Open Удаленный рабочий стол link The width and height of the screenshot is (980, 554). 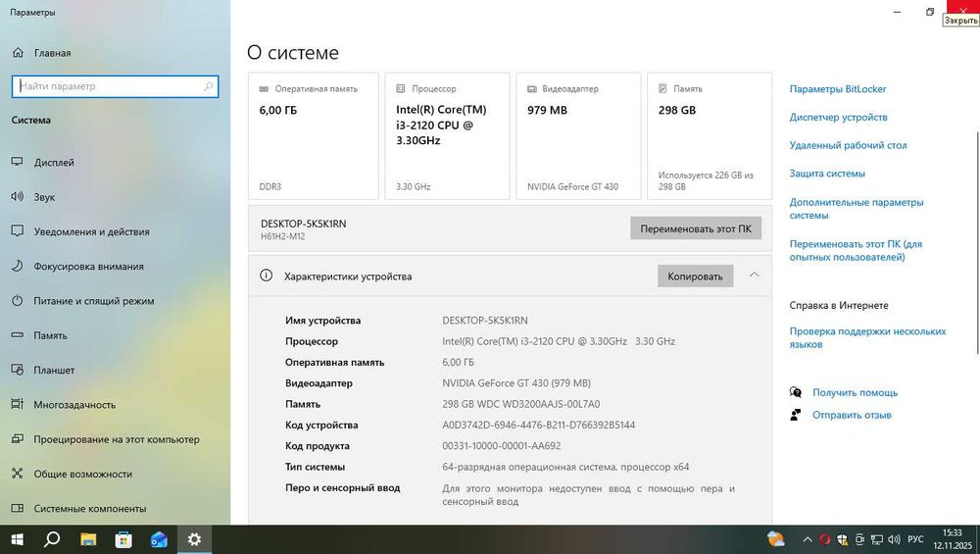(848, 145)
